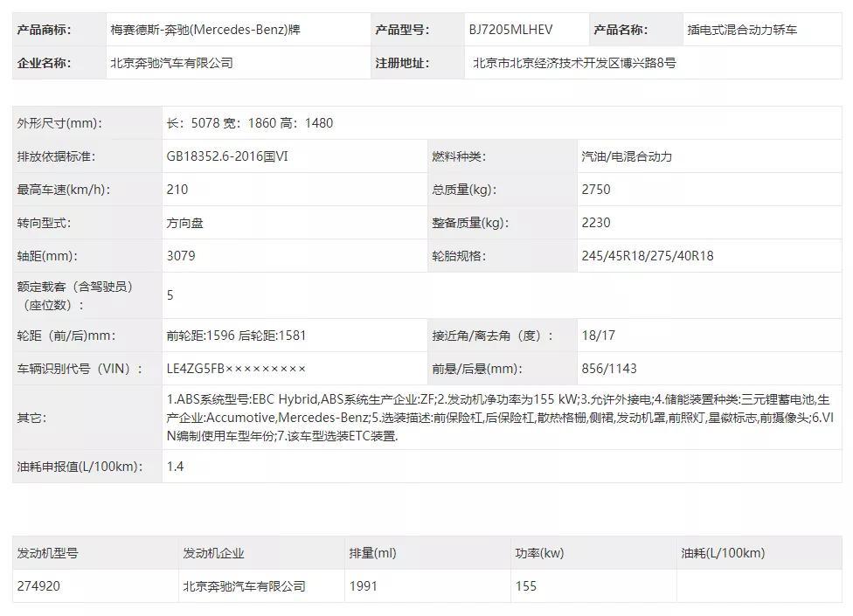Select approach/departure angle 18/17
The width and height of the screenshot is (853, 616).
pyautogui.click(x=599, y=336)
